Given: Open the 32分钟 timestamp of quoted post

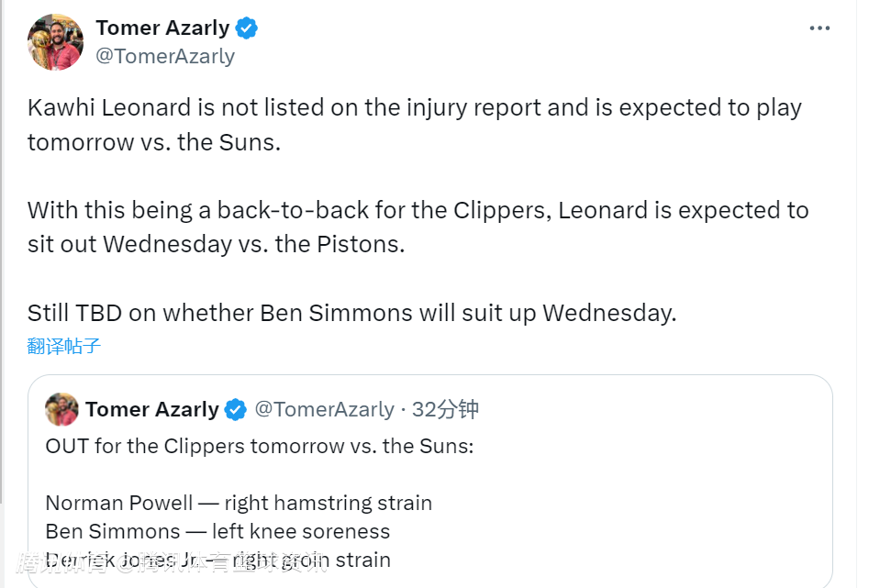Looking at the screenshot, I should 445,409.
